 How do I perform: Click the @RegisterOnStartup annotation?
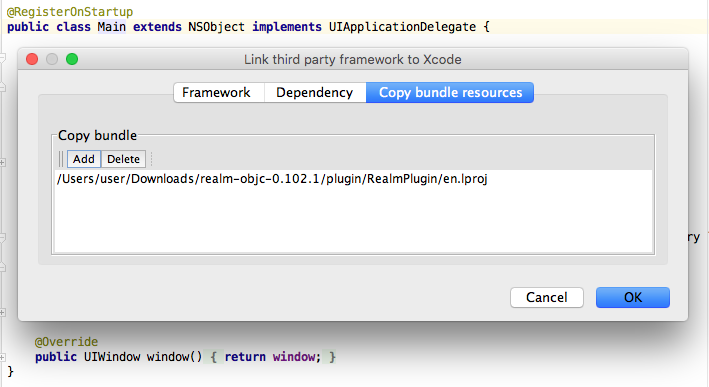tap(70, 12)
